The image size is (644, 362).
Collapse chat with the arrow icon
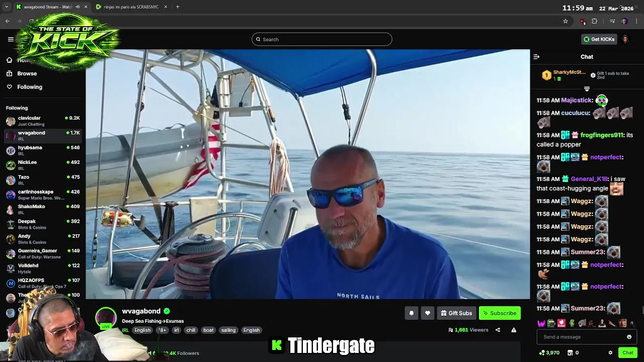(x=536, y=57)
